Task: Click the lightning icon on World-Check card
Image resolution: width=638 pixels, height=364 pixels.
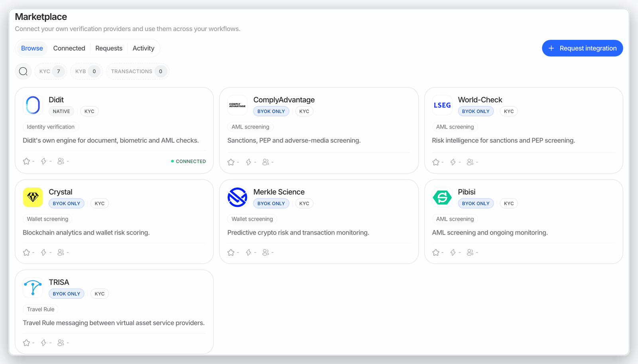Action: pos(453,162)
